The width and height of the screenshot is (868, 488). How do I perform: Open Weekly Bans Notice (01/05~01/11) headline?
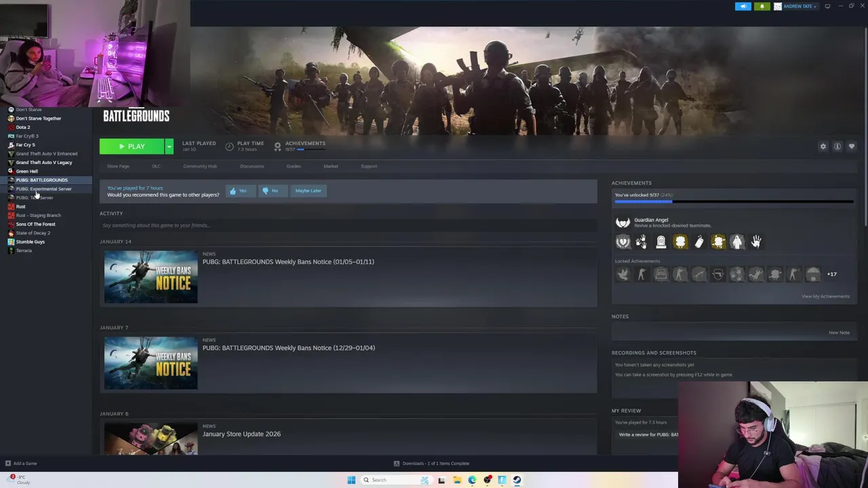(x=288, y=262)
